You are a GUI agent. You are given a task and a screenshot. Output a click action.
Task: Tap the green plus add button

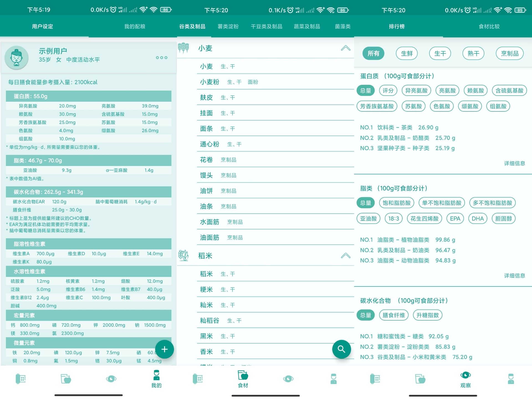[164, 349]
